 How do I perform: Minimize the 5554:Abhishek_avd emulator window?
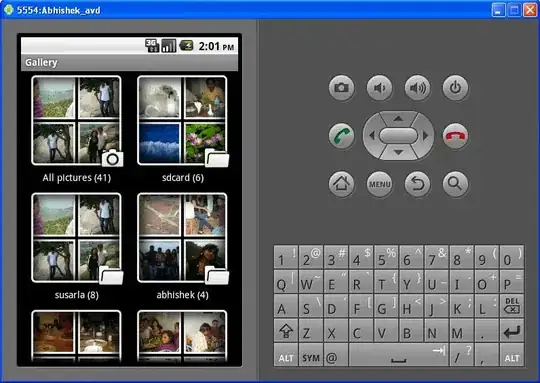click(x=498, y=10)
